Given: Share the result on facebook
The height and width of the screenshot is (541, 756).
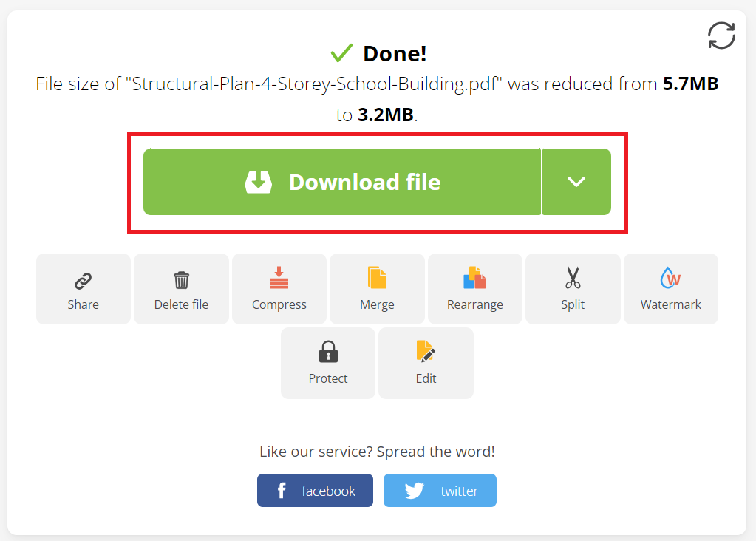Looking at the screenshot, I should [x=315, y=489].
